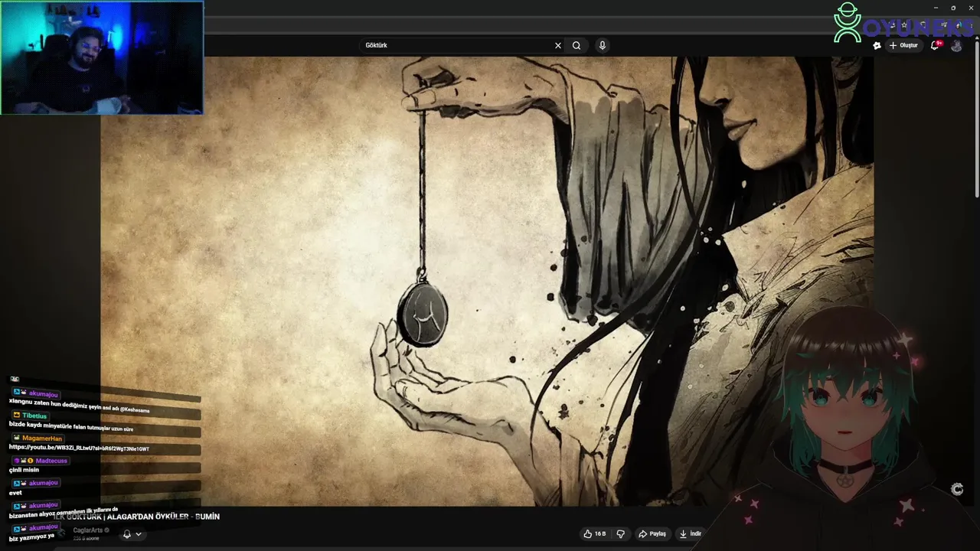Image resolution: width=980 pixels, height=551 pixels.
Task: Dislike the video with thumbs down
Action: pyautogui.click(x=621, y=533)
